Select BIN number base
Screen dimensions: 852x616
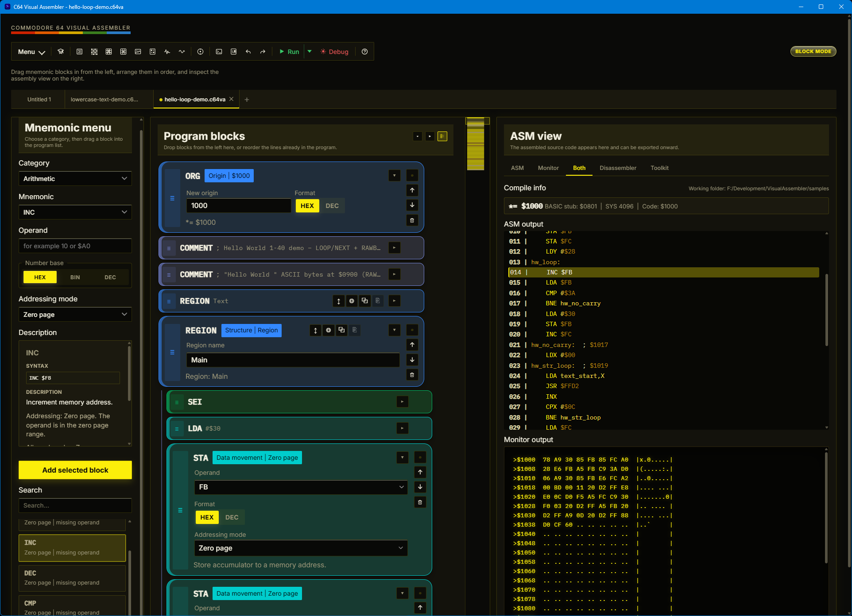[x=75, y=277]
